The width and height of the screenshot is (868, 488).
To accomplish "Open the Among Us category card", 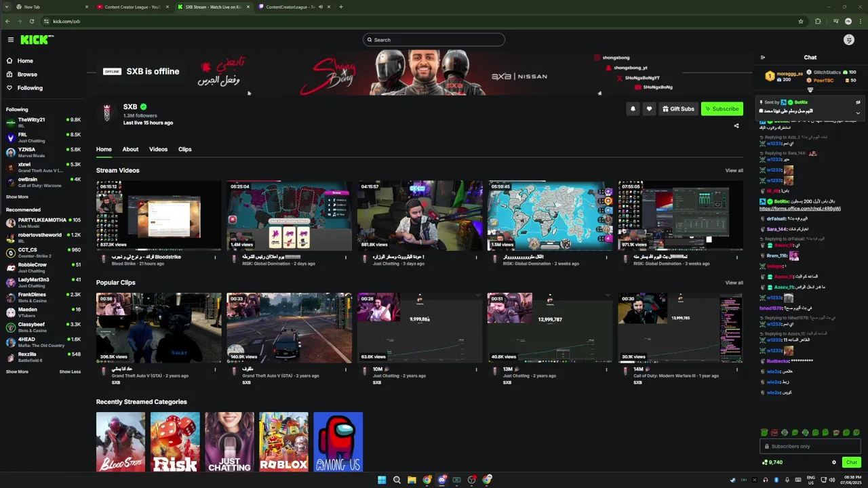I will coord(338,442).
